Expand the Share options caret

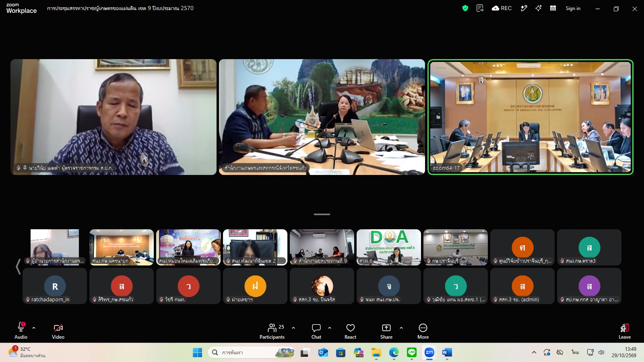click(x=401, y=328)
